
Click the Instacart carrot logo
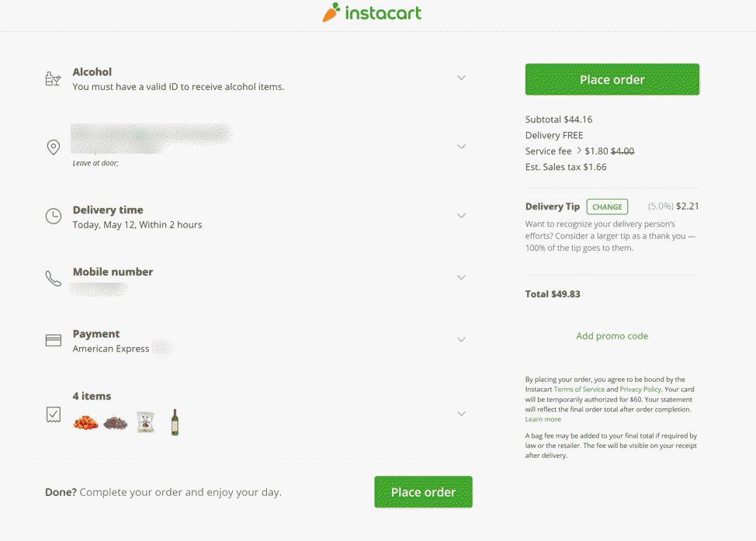click(331, 13)
